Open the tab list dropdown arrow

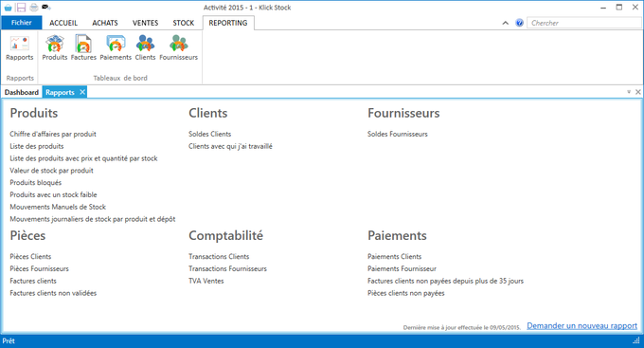[x=629, y=92]
